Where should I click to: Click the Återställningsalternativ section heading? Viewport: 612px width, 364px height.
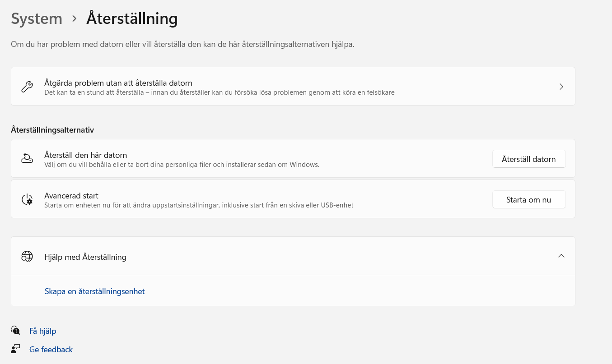click(52, 130)
